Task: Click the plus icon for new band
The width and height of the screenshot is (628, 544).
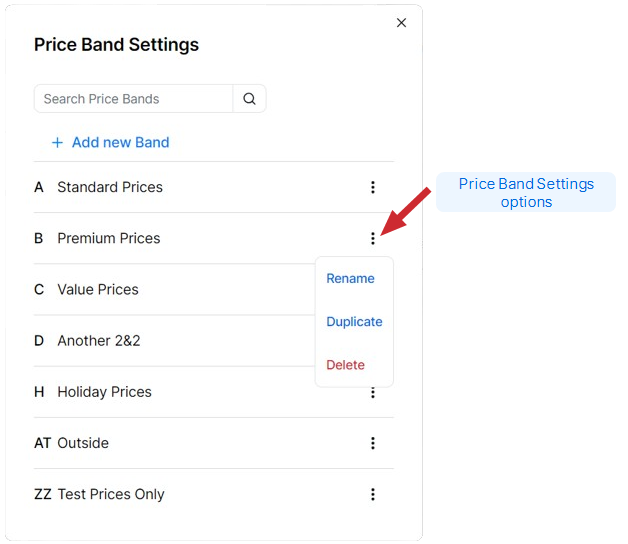Action: 58,143
